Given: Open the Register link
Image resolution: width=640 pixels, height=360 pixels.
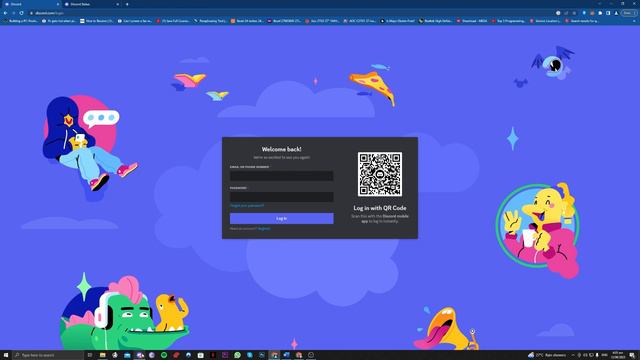Looking at the screenshot, I should [x=264, y=229].
